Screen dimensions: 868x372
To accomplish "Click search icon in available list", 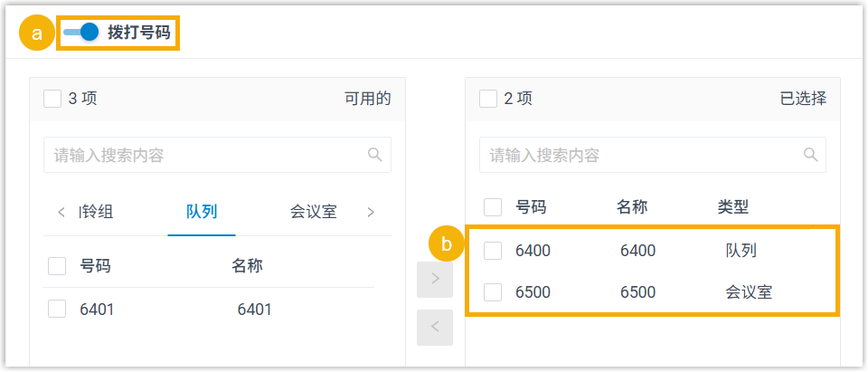I will click(x=375, y=155).
